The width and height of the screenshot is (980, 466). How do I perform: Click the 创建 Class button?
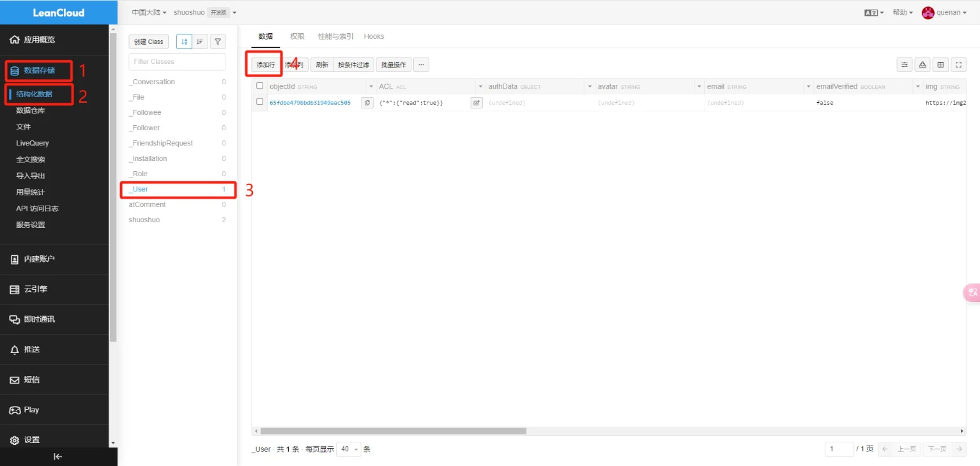click(x=148, y=42)
